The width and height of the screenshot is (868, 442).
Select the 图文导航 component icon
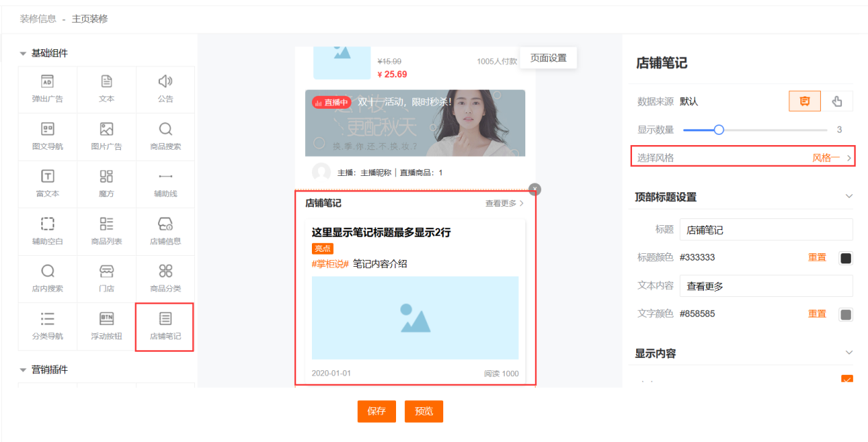click(x=47, y=136)
